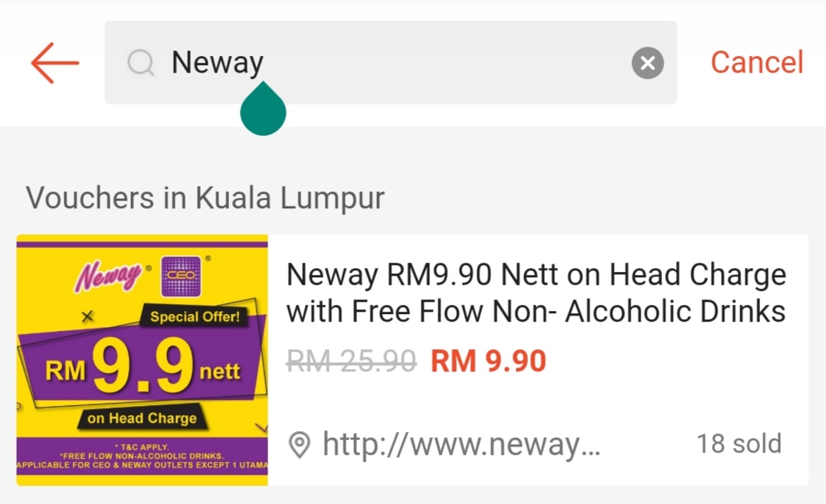Click the "on Head Charge" label in the image
The width and height of the screenshot is (826, 504).
click(143, 418)
